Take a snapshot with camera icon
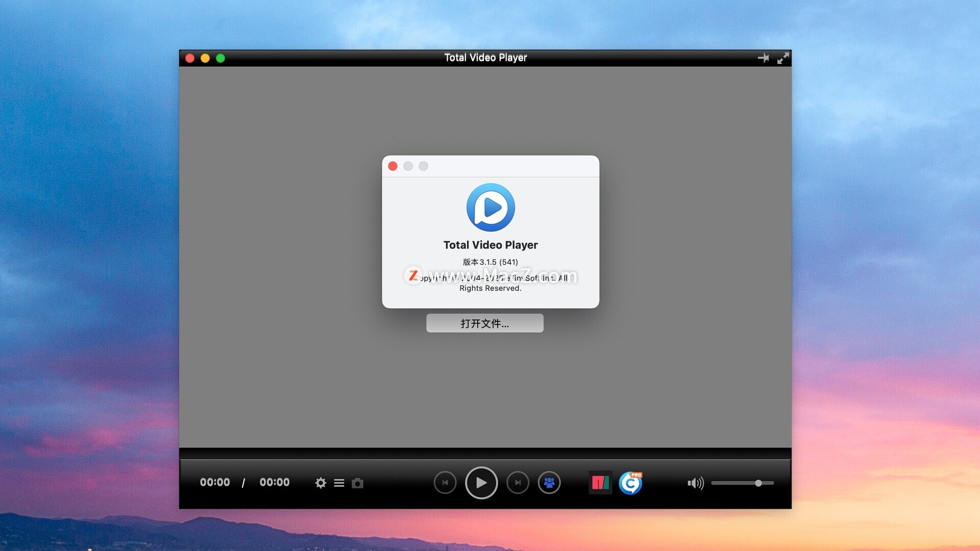This screenshot has height=551, width=980. (x=357, y=483)
